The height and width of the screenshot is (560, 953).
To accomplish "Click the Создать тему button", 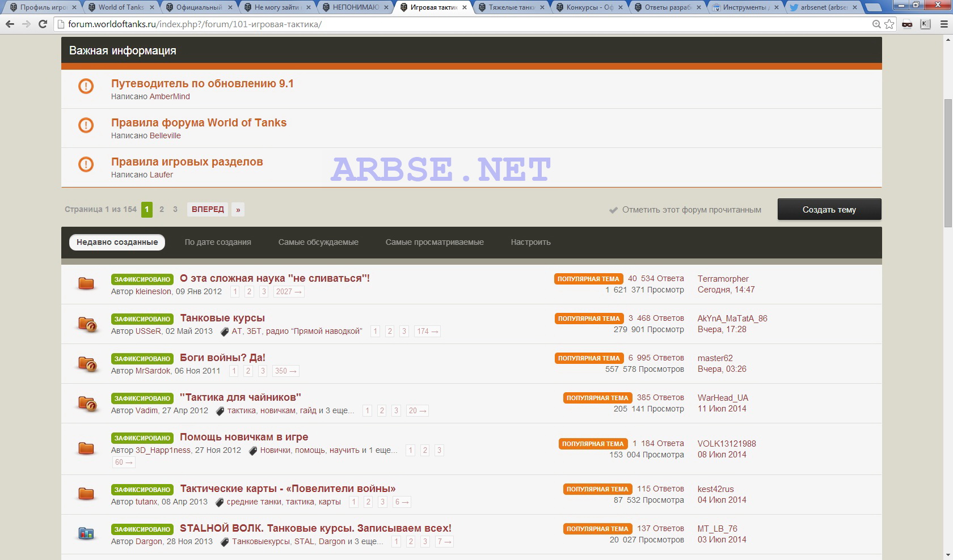I will [x=829, y=209].
